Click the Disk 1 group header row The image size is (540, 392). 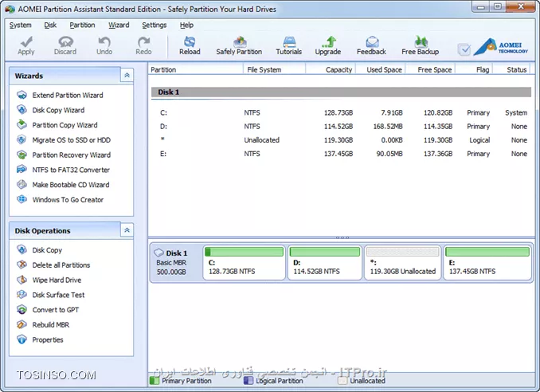pos(341,92)
